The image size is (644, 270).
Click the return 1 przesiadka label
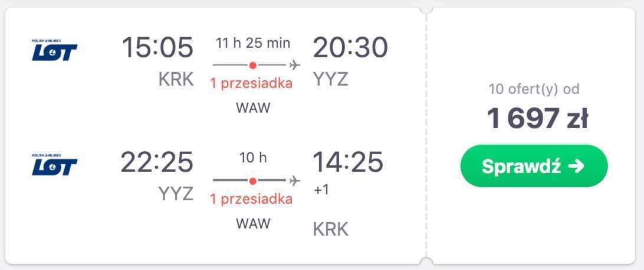coord(251,199)
